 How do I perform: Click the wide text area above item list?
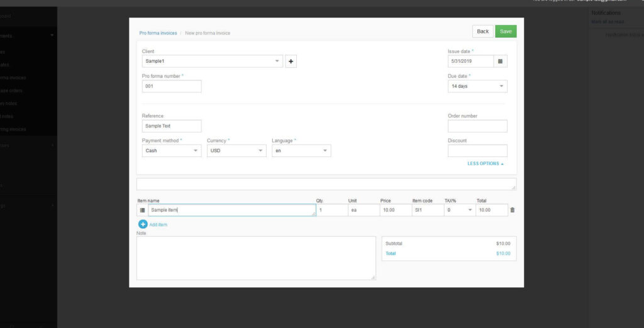(326, 184)
